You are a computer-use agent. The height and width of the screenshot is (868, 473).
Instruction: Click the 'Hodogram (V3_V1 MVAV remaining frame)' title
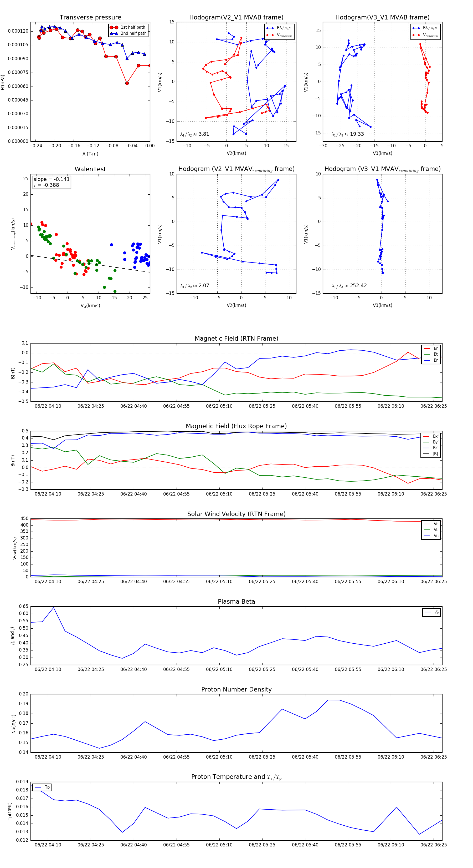click(382, 169)
